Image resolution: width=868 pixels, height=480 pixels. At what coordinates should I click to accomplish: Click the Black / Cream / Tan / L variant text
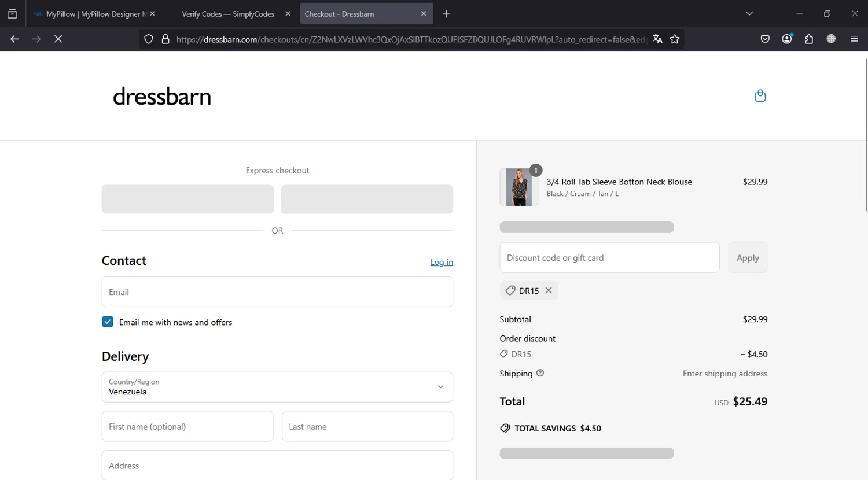click(583, 194)
